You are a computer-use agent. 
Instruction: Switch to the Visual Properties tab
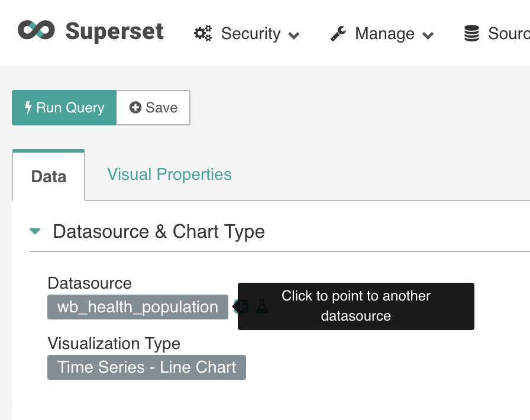click(x=169, y=175)
